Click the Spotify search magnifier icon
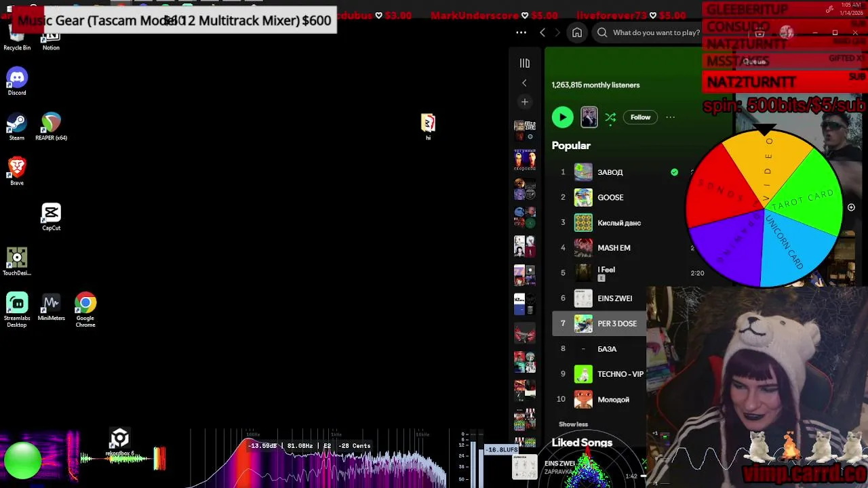The height and width of the screenshot is (488, 868). point(602,33)
